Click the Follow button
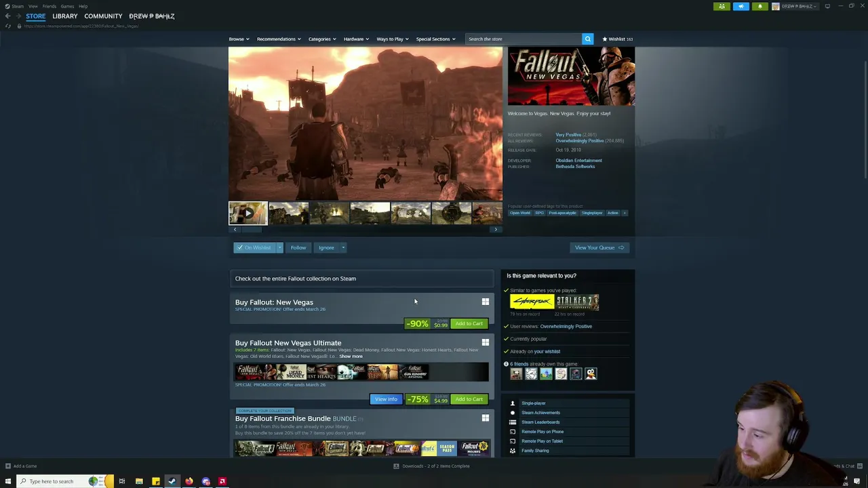The height and width of the screenshot is (488, 868). point(298,247)
